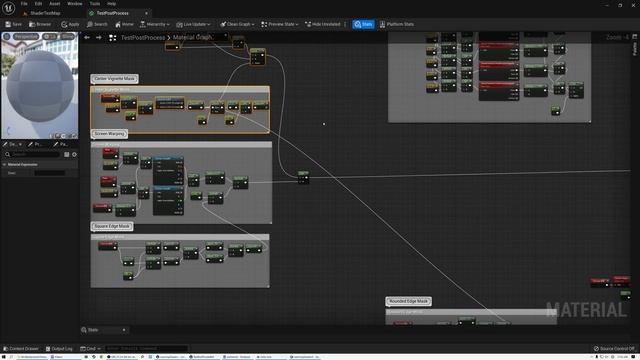Toggle Hide Unrelated nodes
The height and width of the screenshot is (360, 640).
click(322, 24)
